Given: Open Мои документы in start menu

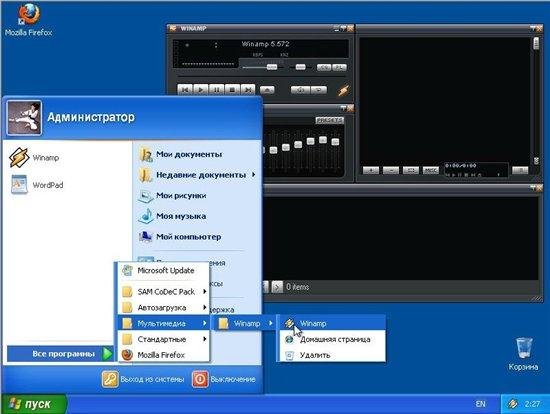Looking at the screenshot, I should [180, 154].
